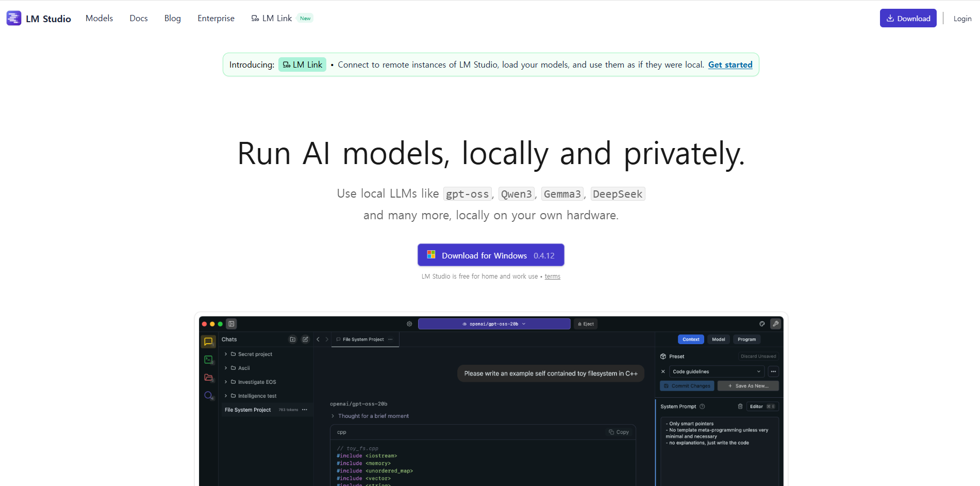Click the gpt-oss model tag

[x=467, y=194]
